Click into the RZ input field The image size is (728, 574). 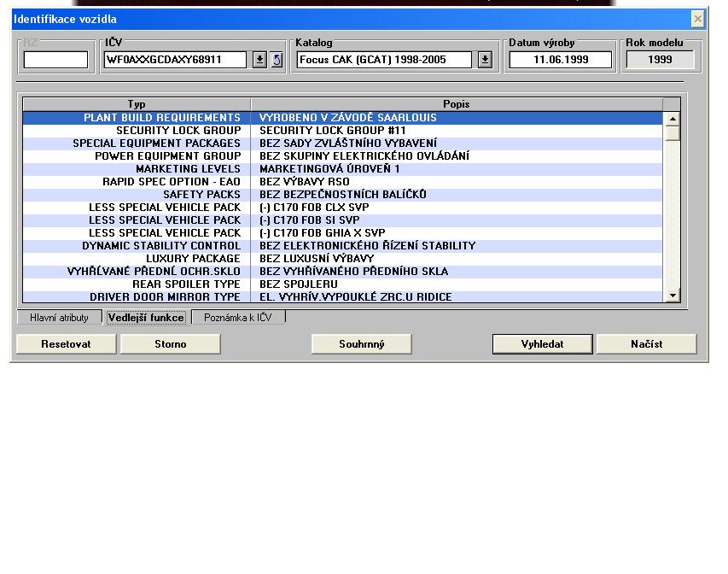55,60
